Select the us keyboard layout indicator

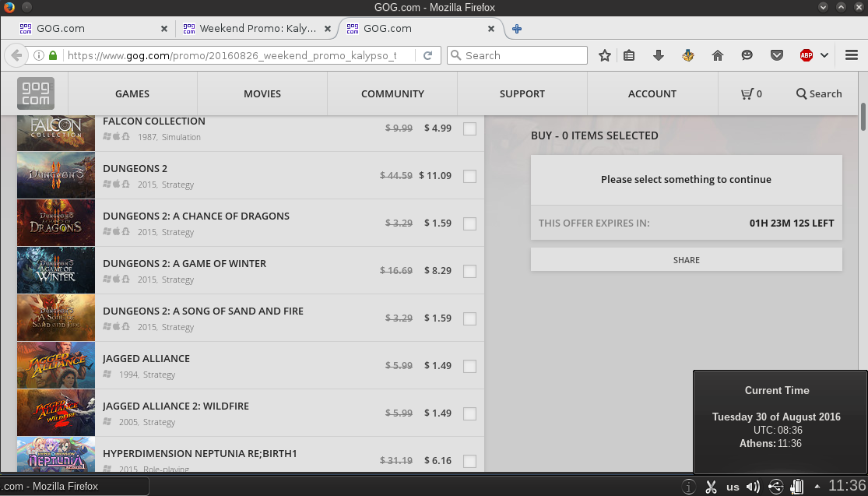(733, 487)
